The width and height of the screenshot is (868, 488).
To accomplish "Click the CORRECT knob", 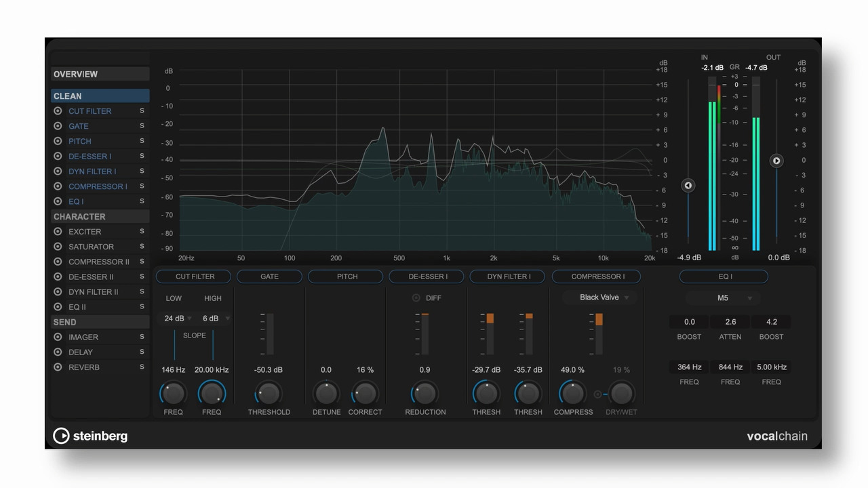I will [365, 392].
